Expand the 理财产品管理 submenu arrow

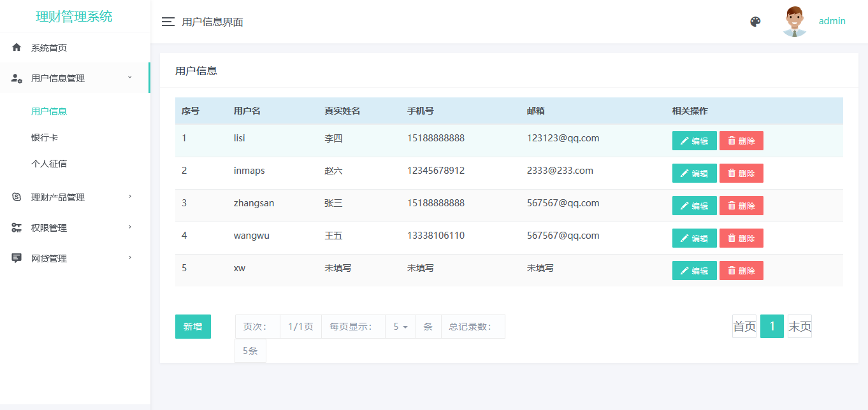130,197
